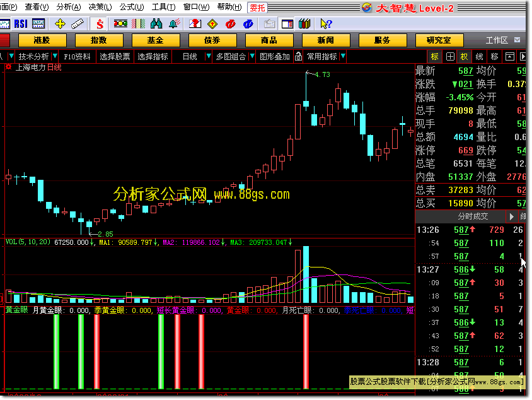The width and height of the screenshot is (532, 400).
Task: Open the 工作区 dropdown arrow
Action: [x=517, y=40]
